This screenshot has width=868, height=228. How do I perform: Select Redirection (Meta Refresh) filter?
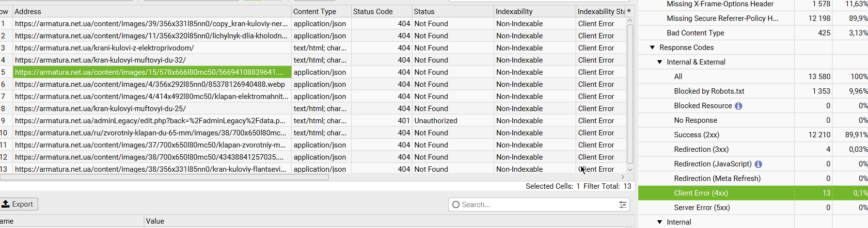pos(717,179)
